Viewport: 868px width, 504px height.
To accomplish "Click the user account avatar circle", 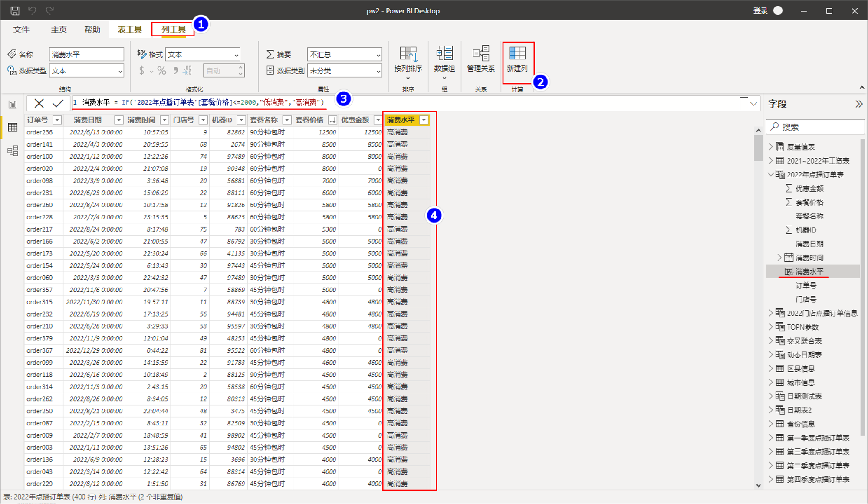I will coord(778,10).
